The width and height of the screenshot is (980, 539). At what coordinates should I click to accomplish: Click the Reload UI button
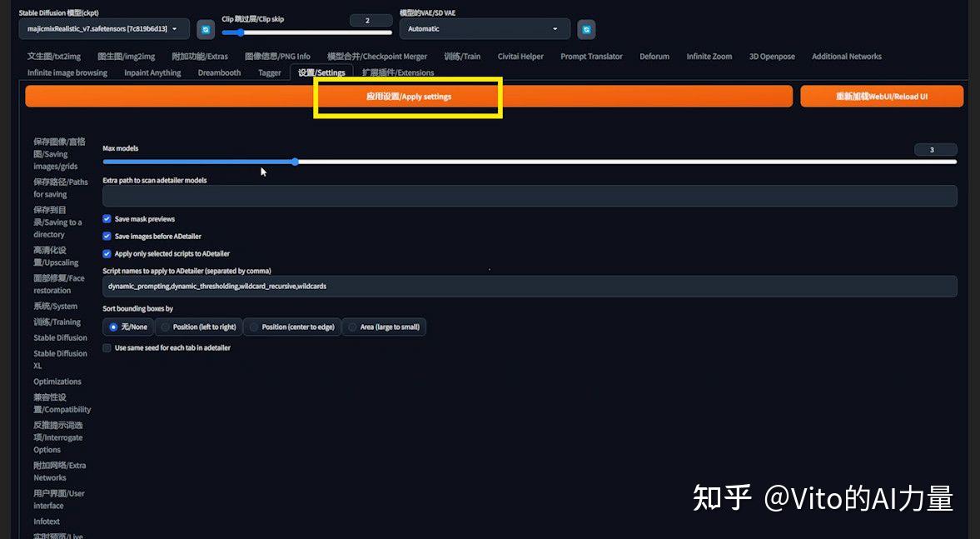pyautogui.click(x=881, y=96)
